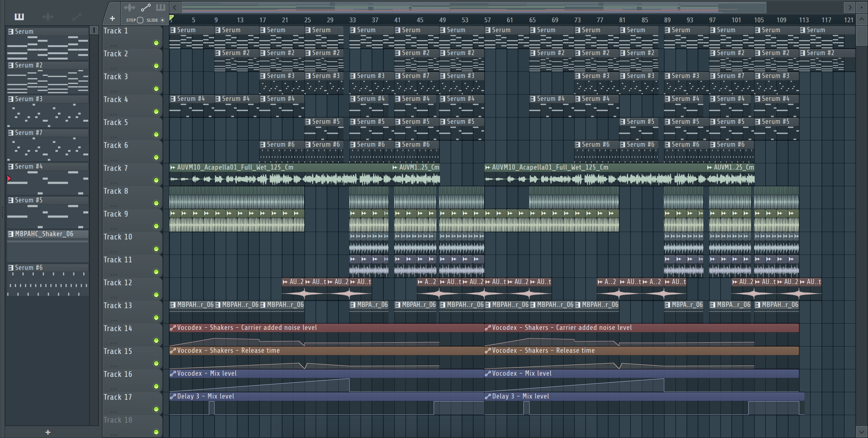The image size is (868, 438).
Task: Enable the STEP edit mode checkbox
Action: 140,20
